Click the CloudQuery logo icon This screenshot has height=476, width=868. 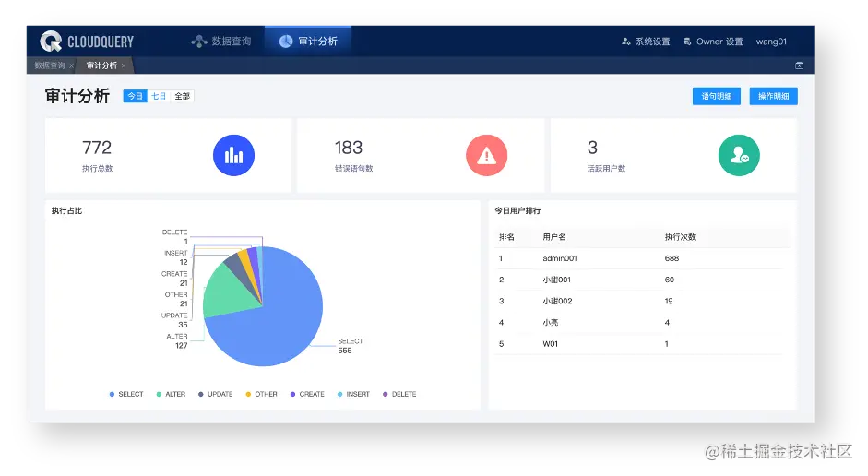tap(51, 42)
